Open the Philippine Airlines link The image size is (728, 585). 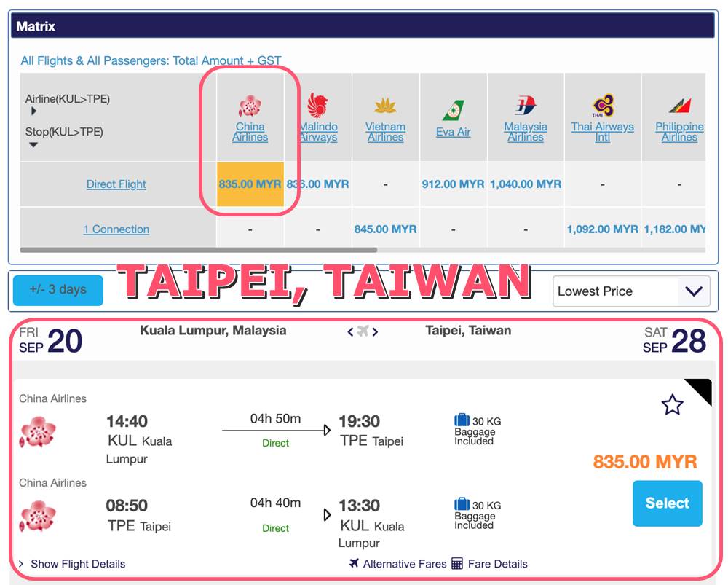(680, 132)
